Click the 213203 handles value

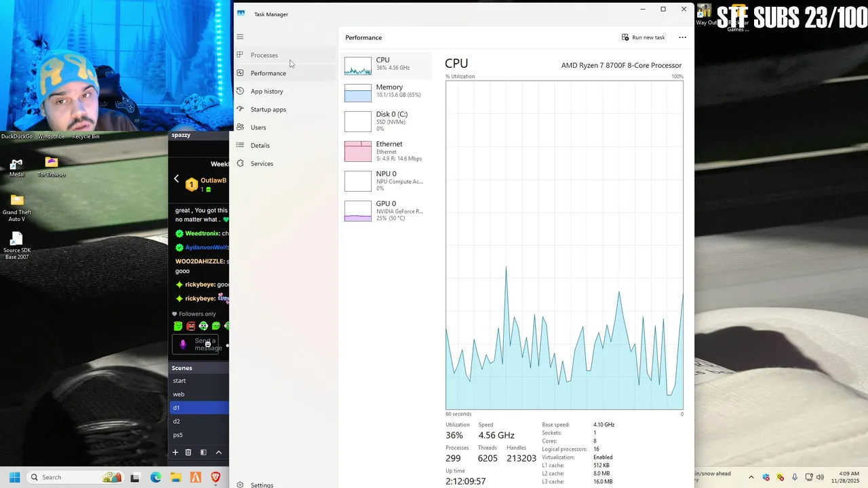pos(521,458)
